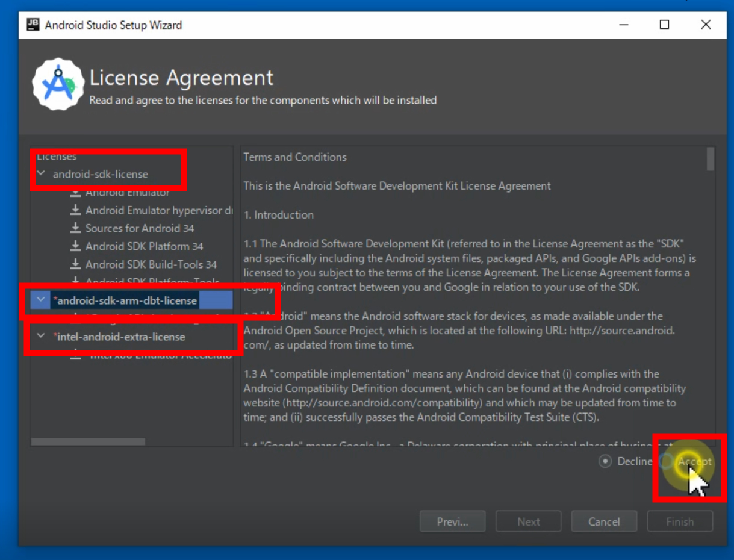Click the JetBrains icon in title bar
The height and width of the screenshot is (560, 734).
pos(33,25)
